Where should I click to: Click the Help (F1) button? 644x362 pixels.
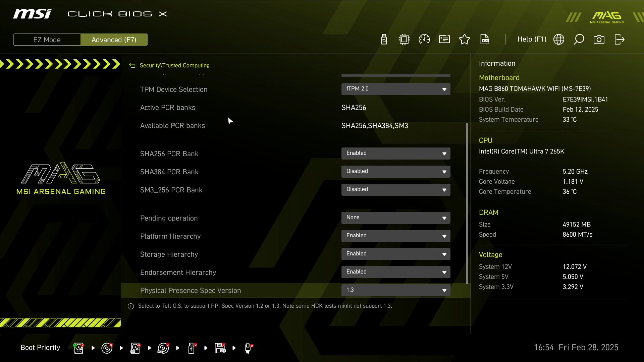(532, 40)
